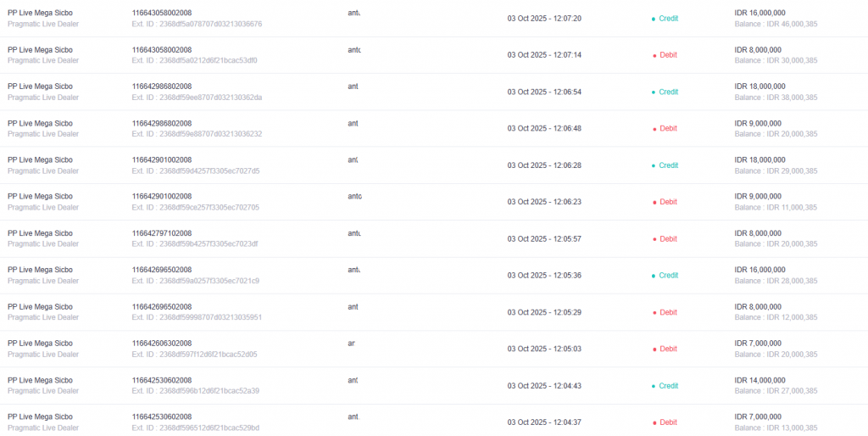Click the Balance : IDR 11,000,385 text

click(x=776, y=207)
